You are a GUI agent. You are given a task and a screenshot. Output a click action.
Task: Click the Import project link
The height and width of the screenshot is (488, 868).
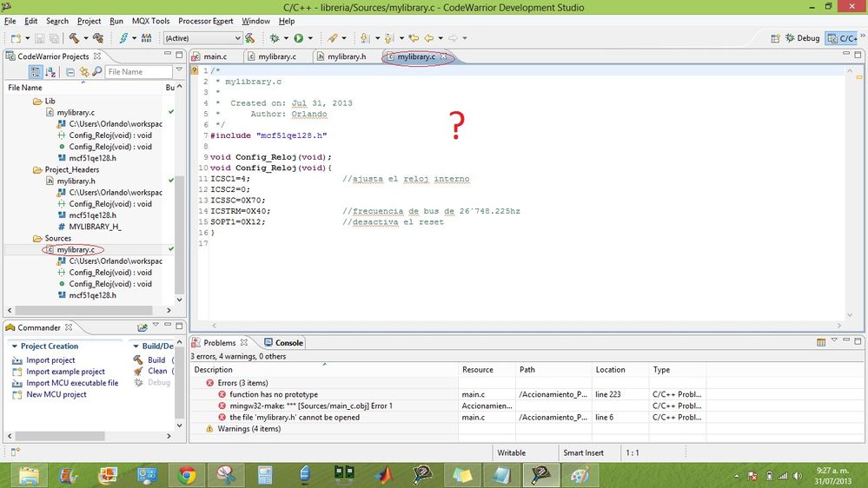click(50, 360)
